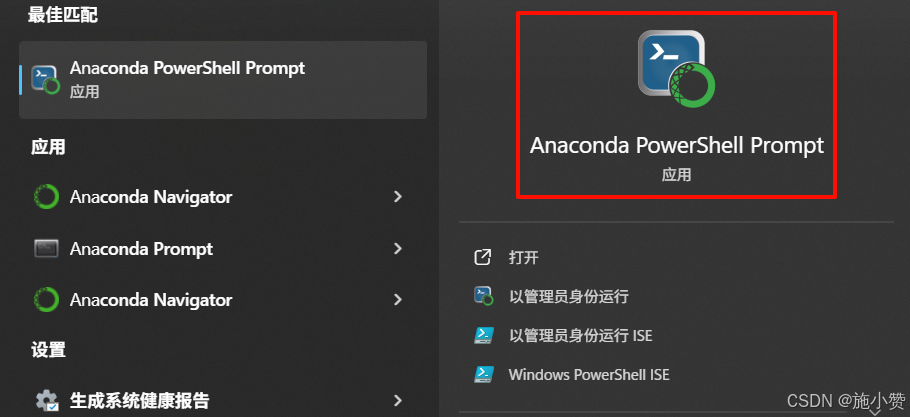Select the 打开 action
The height and width of the screenshot is (417, 910).
coord(523,258)
